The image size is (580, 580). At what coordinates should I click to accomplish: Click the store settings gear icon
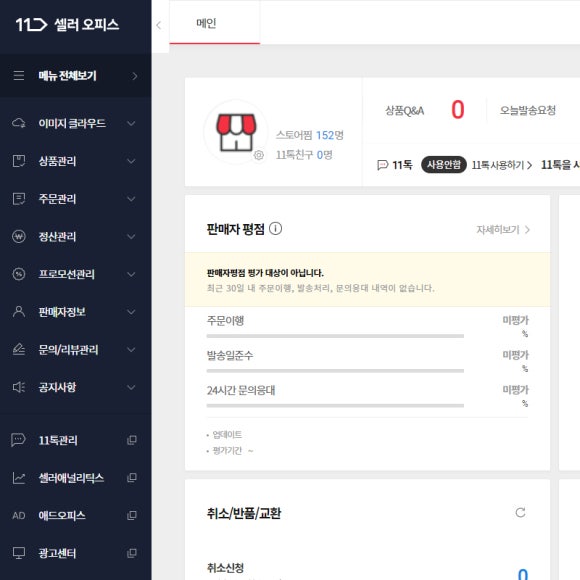tap(259, 155)
